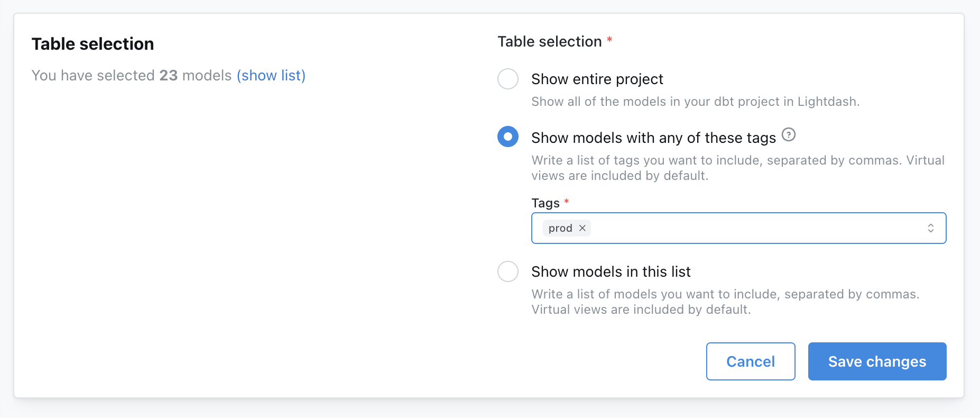Expand the Tags dropdown using the chevron arrows

[x=930, y=228]
